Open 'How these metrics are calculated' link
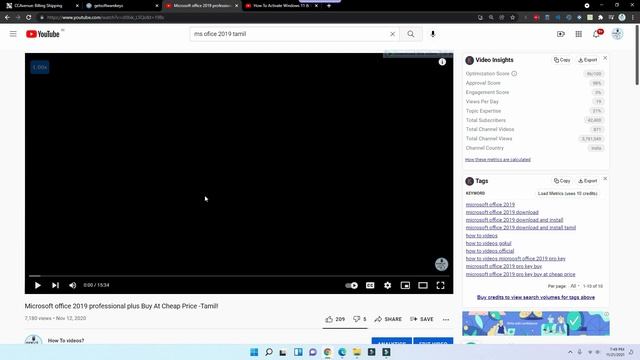Image resolution: width=640 pixels, height=360 pixels. pyautogui.click(x=498, y=160)
